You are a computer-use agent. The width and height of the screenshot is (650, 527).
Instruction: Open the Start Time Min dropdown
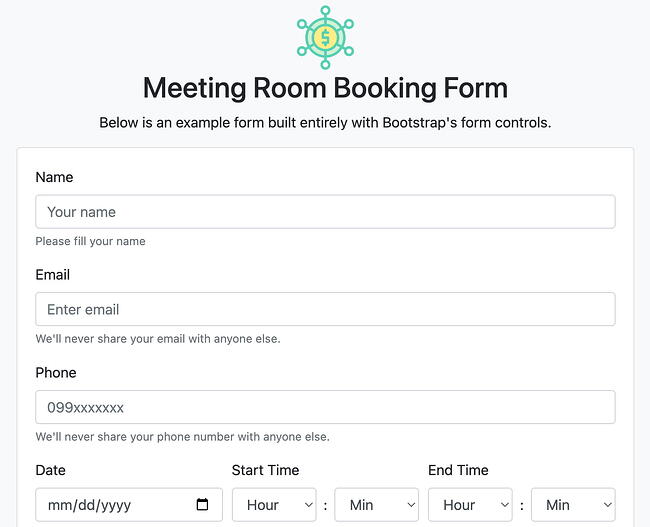tap(376, 505)
